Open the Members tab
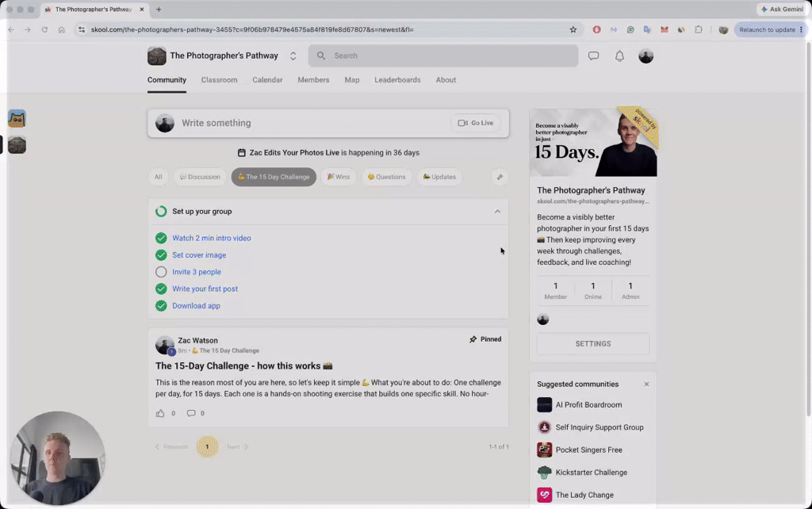The height and width of the screenshot is (509, 812). click(313, 80)
